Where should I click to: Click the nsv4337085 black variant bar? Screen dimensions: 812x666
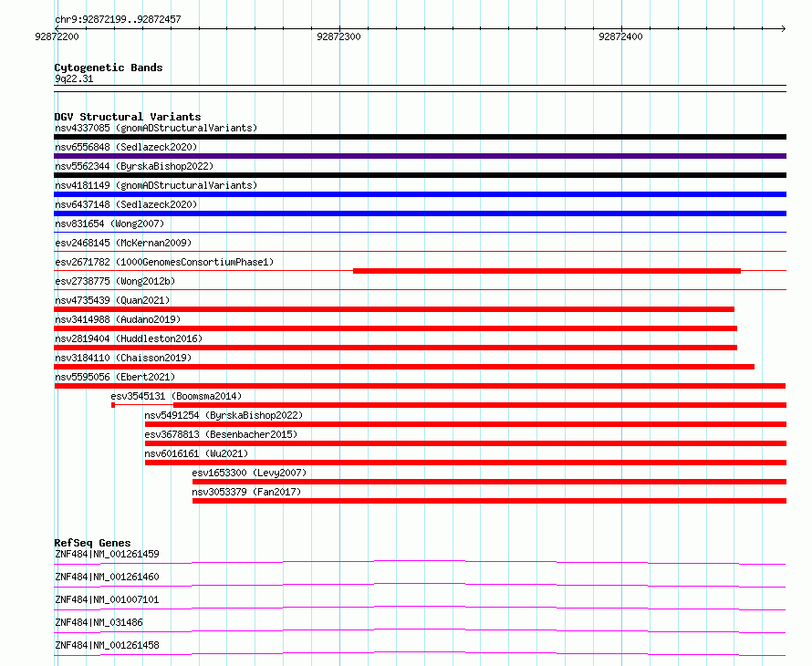click(x=420, y=137)
